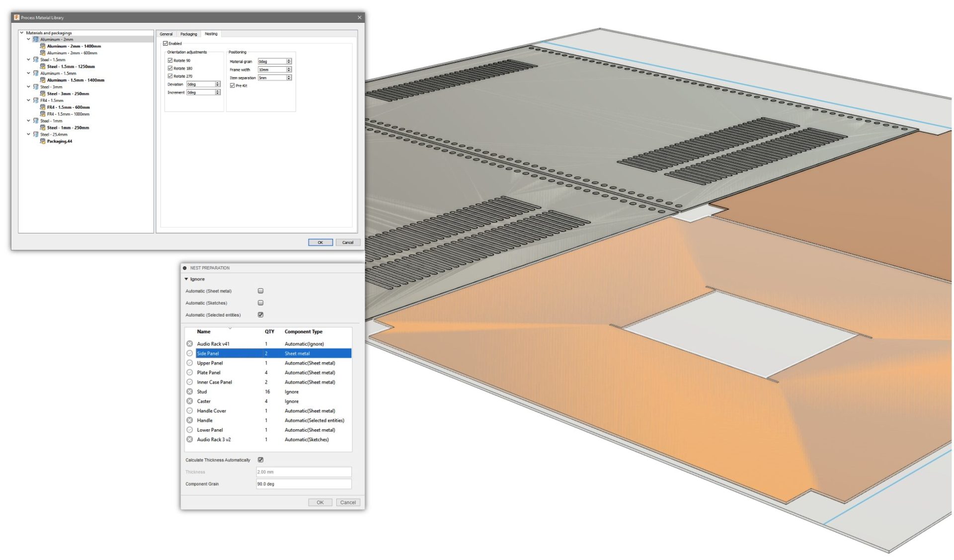Click the Packaging.44 packaging icon

click(x=43, y=142)
